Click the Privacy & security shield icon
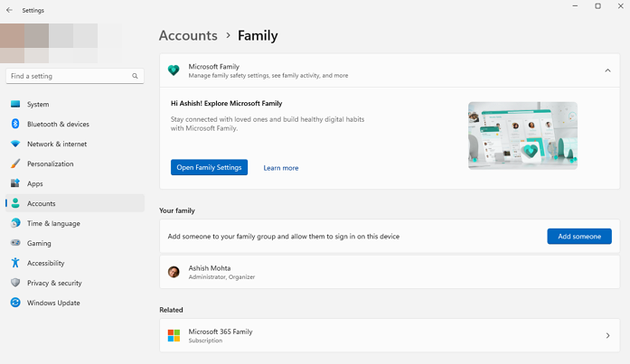630x364 pixels. click(15, 283)
